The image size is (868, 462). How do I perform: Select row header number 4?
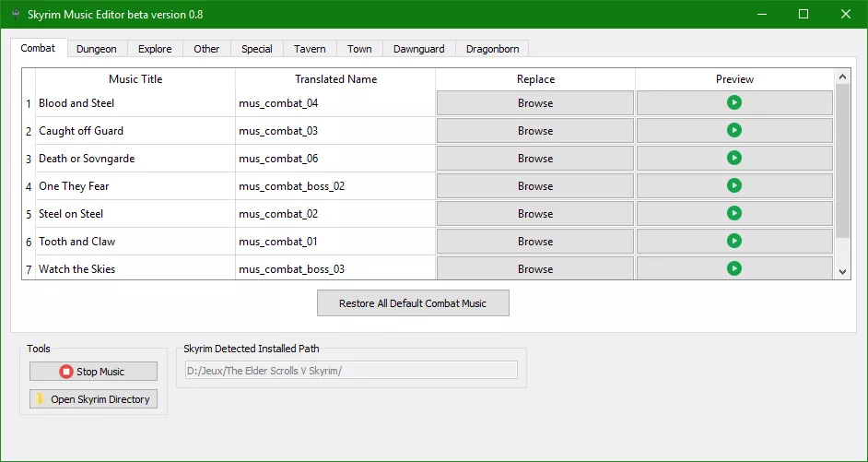coord(29,186)
